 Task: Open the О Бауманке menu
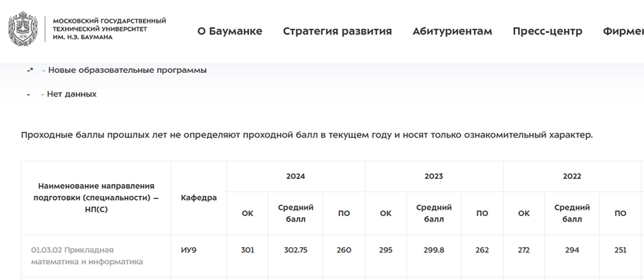pyautogui.click(x=229, y=31)
